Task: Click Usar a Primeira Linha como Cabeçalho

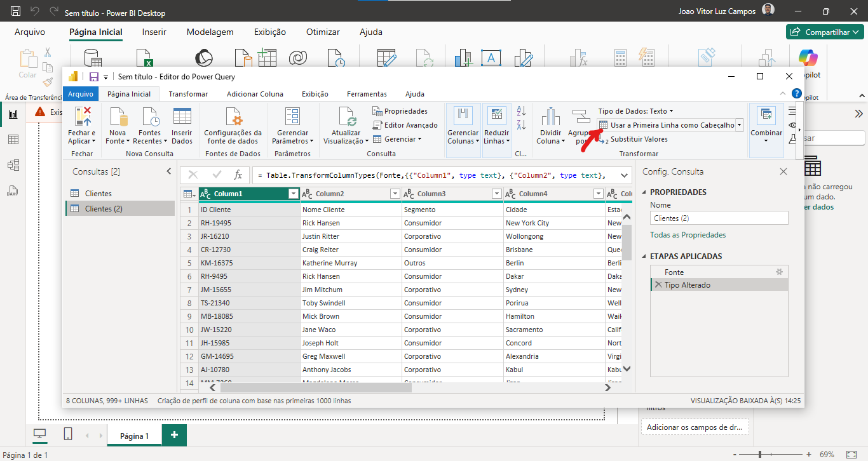Action: (666, 125)
